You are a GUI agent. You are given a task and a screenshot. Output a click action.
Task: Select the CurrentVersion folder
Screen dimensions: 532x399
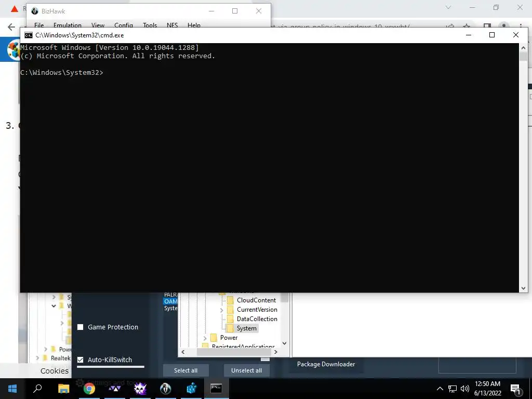[257, 310]
